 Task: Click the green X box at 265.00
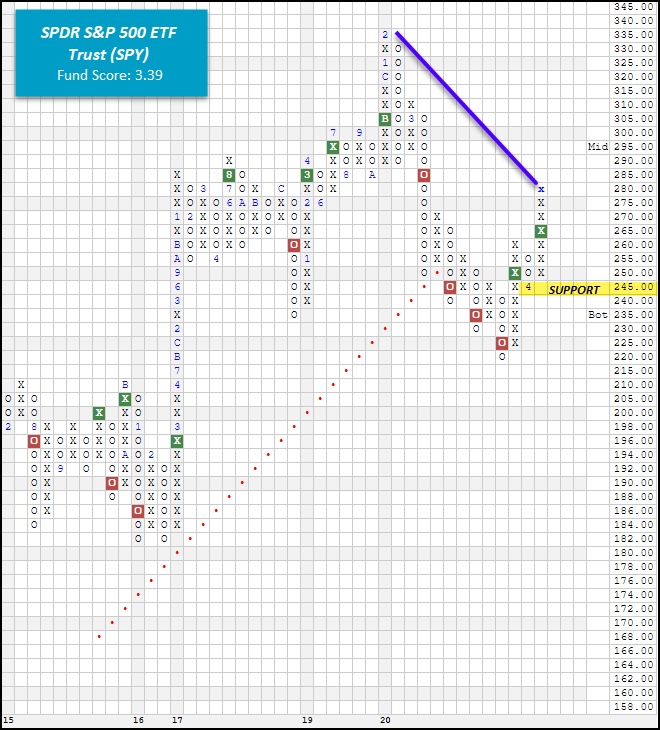point(541,231)
